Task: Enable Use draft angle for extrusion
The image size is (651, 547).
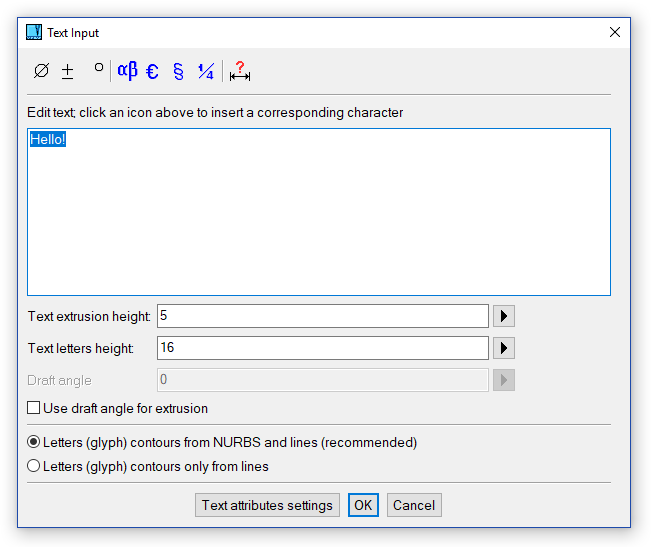Action: tap(34, 408)
